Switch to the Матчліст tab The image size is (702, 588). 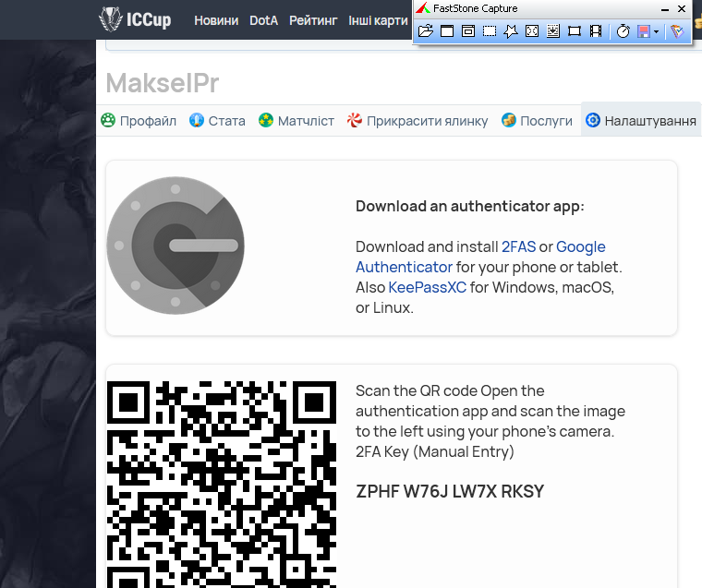297,121
